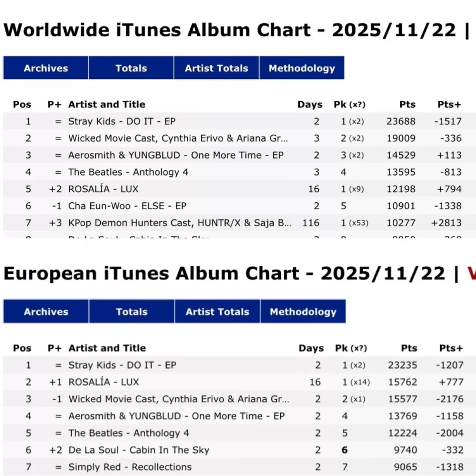
Task: View the Worldwide chart Methodology
Action: 302,68
